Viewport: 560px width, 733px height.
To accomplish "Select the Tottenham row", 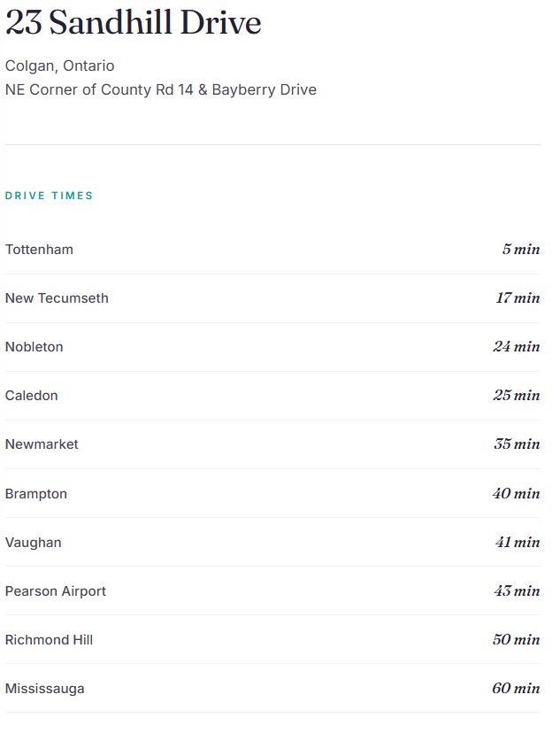I will pos(272,250).
